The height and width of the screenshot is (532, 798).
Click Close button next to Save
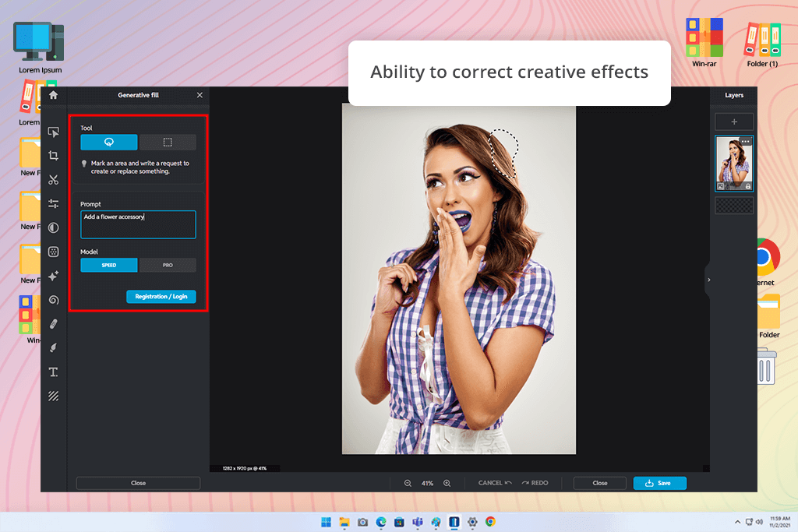pos(599,483)
